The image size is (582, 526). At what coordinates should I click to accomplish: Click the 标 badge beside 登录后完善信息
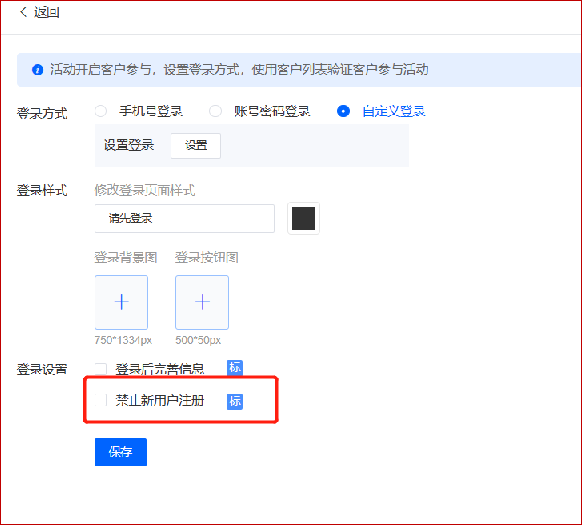pos(235,368)
